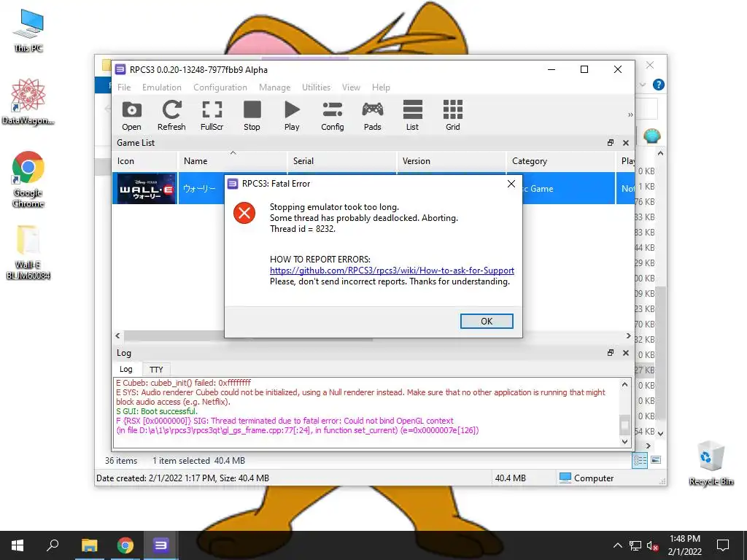
Task: Open taskbar search
Action: tap(53, 545)
